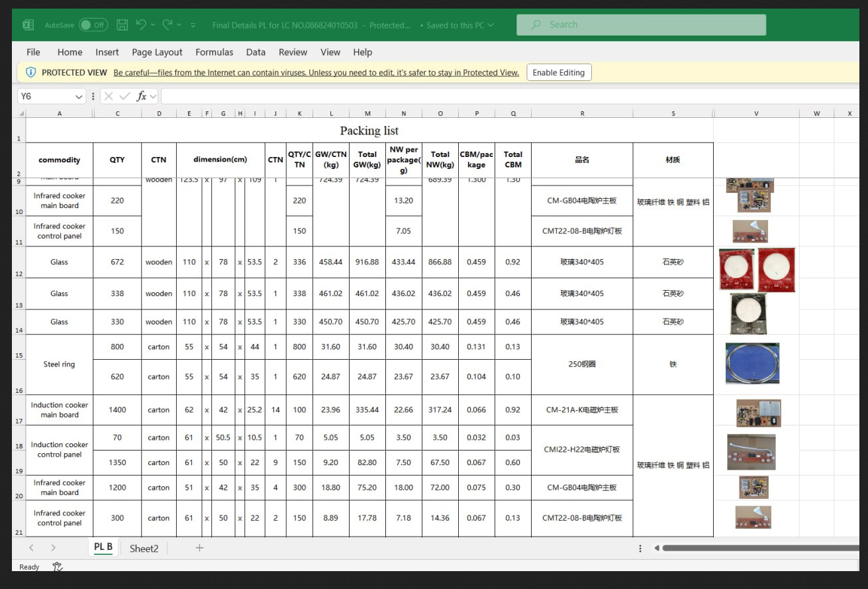This screenshot has width=868, height=589.
Task: Click the black glass panel image in row 13
Action: click(748, 313)
